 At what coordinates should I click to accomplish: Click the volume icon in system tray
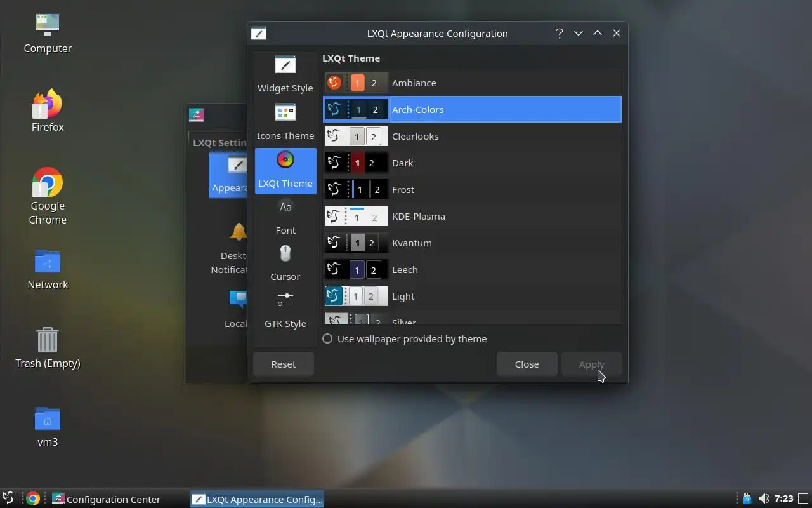point(764,498)
